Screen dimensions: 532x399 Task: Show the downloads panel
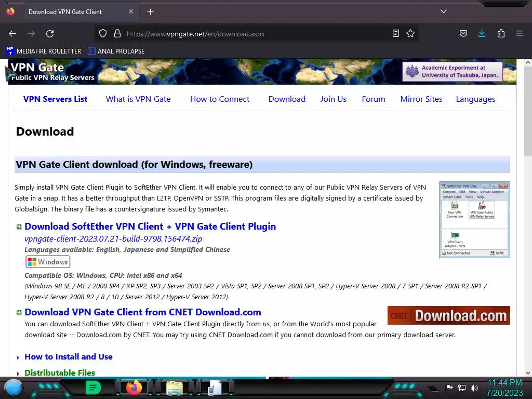tap(482, 33)
